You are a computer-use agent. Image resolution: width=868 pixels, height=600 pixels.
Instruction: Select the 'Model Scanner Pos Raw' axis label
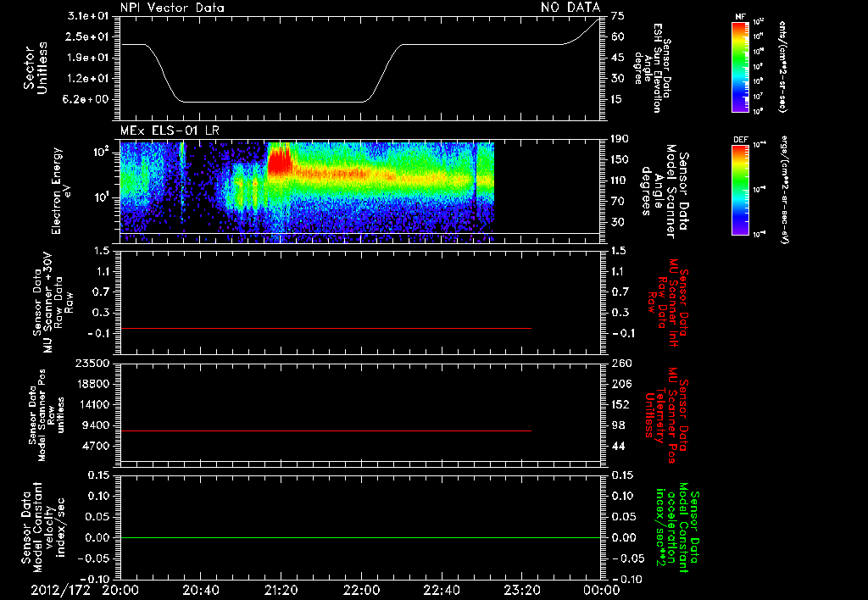click(46, 415)
